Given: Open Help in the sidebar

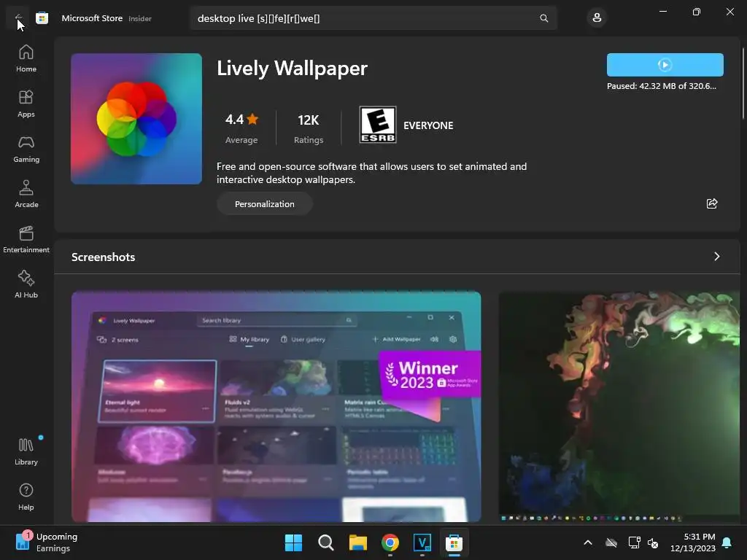Looking at the screenshot, I should [26, 497].
